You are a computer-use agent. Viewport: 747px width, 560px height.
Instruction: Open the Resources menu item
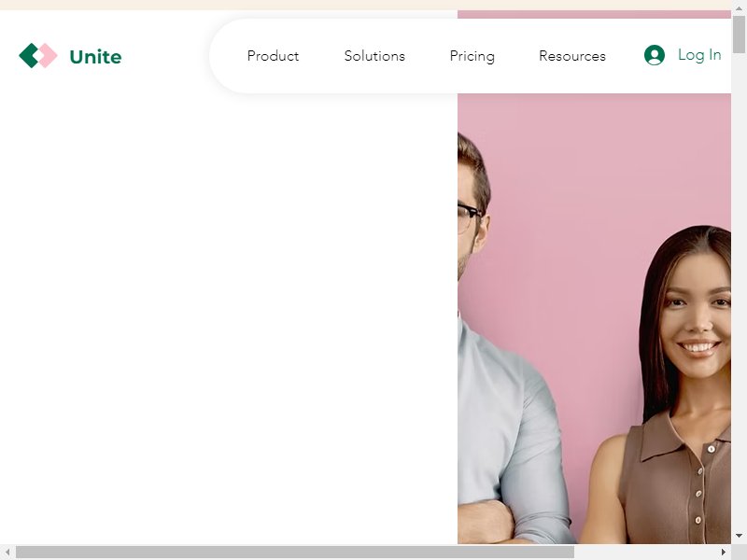coord(572,56)
